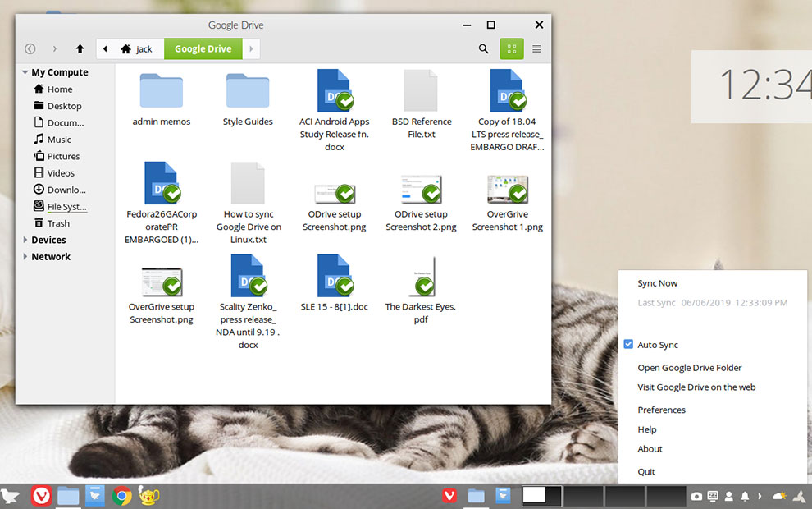This screenshot has height=509, width=812.
Task: Choose Visit Google Drive on the web
Action: tap(696, 387)
